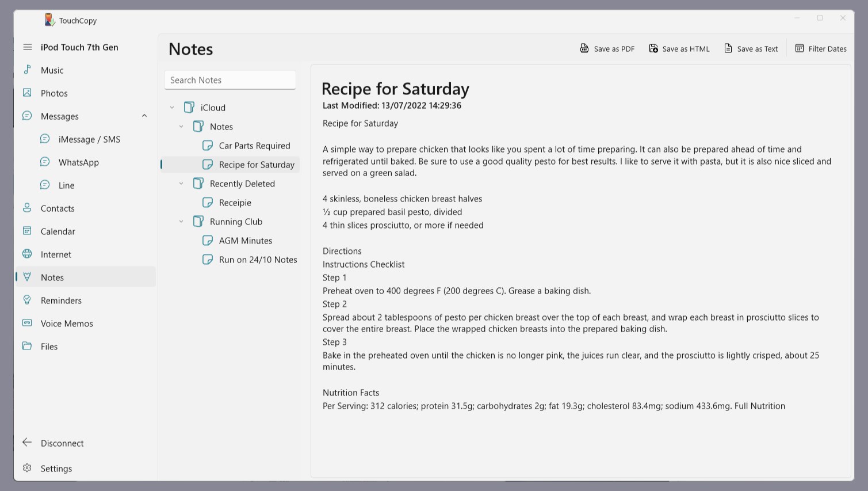
Task: Open Filter Dates option
Action: 821,49
